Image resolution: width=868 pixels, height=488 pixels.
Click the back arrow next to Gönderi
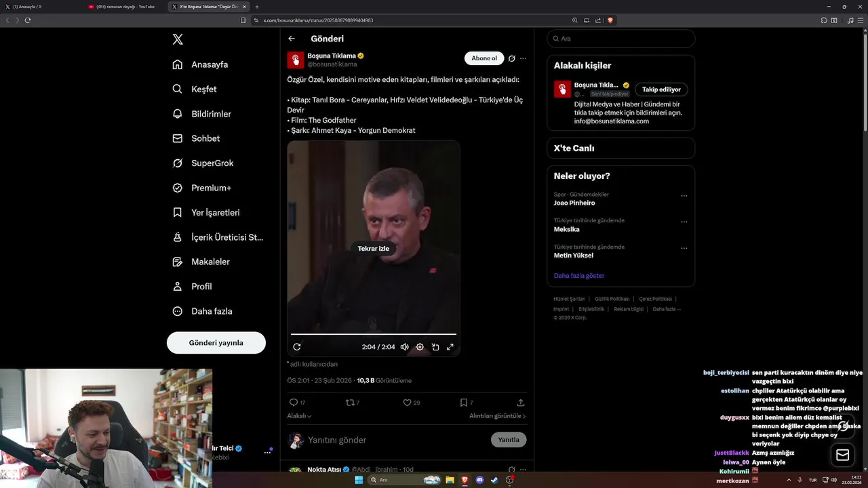292,39
